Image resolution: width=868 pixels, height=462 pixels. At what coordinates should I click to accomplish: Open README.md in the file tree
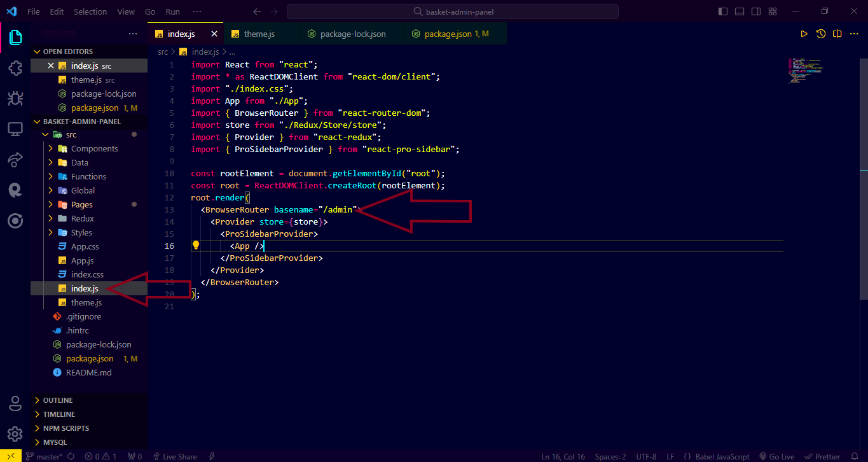coord(88,373)
